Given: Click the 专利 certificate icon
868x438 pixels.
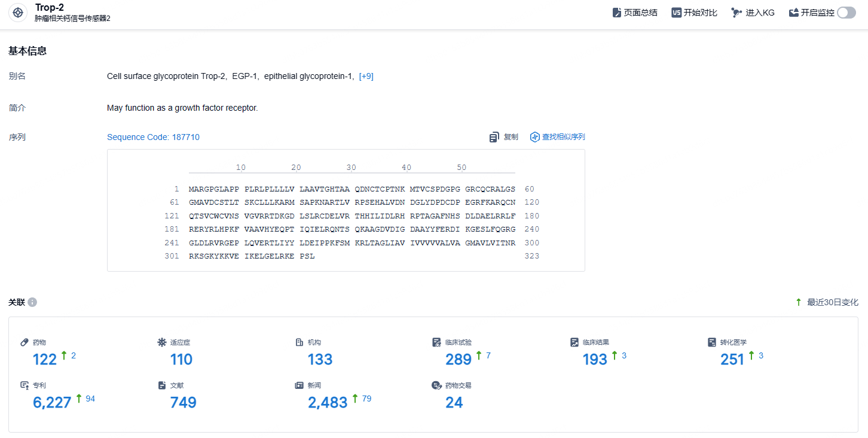Looking at the screenshot, I should click(x=25, y=385).
